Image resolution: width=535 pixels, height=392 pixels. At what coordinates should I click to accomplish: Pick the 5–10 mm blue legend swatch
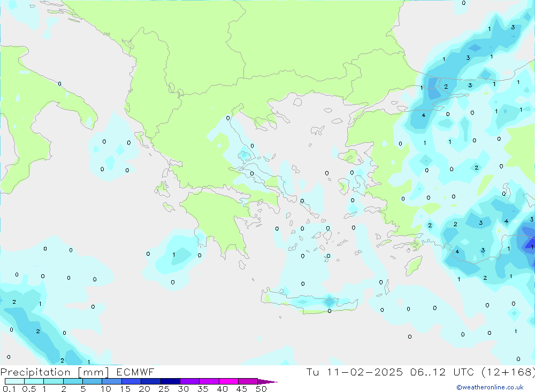click(x=92, y=381)
